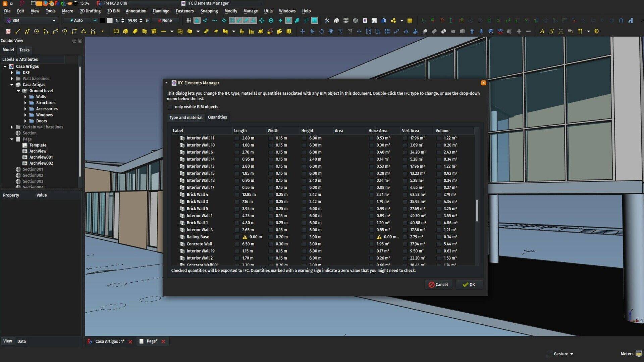The width and height of the screenshot is (644, 362).
Task: Check the Volume box for Concrete Wall
Action: coord(439,244)
